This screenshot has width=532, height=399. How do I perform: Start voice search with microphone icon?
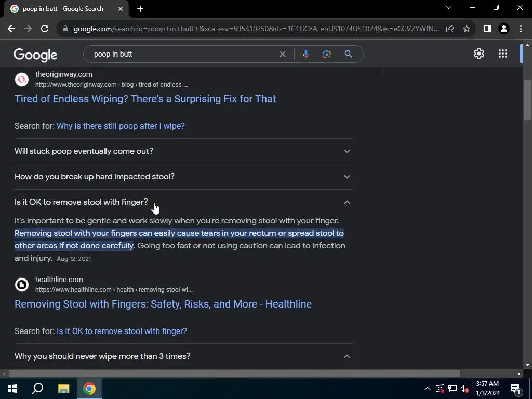click(305, 54)
